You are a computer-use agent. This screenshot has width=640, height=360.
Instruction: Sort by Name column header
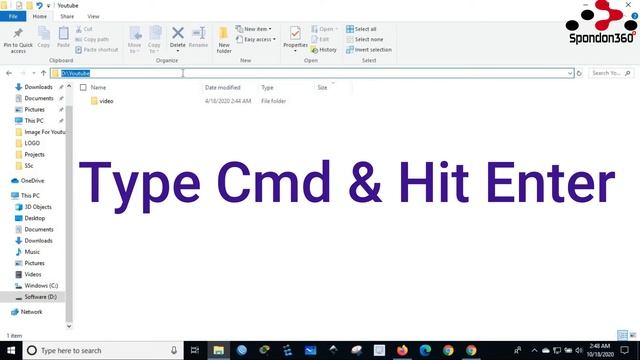(x=98, y=87)
